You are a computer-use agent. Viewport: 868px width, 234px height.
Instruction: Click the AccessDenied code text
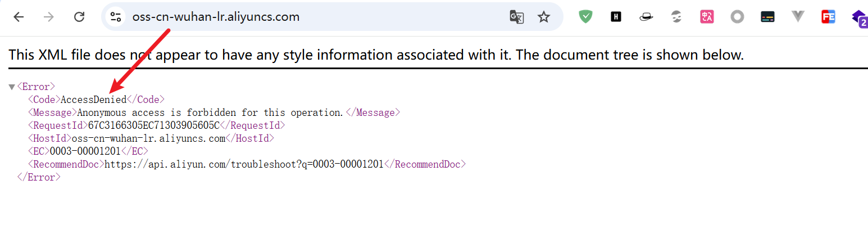[x=93, y=100]
